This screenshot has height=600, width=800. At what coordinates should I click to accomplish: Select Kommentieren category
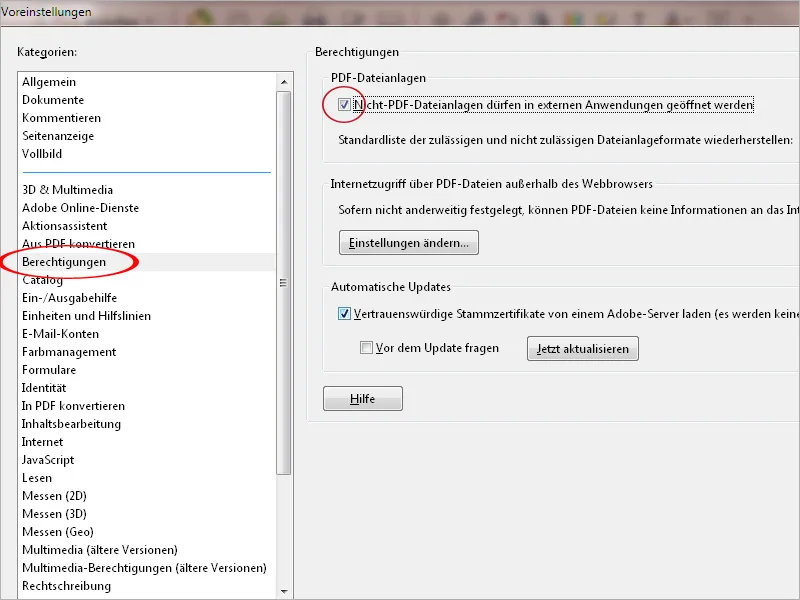pyautogui.click(x=62, y=118)
